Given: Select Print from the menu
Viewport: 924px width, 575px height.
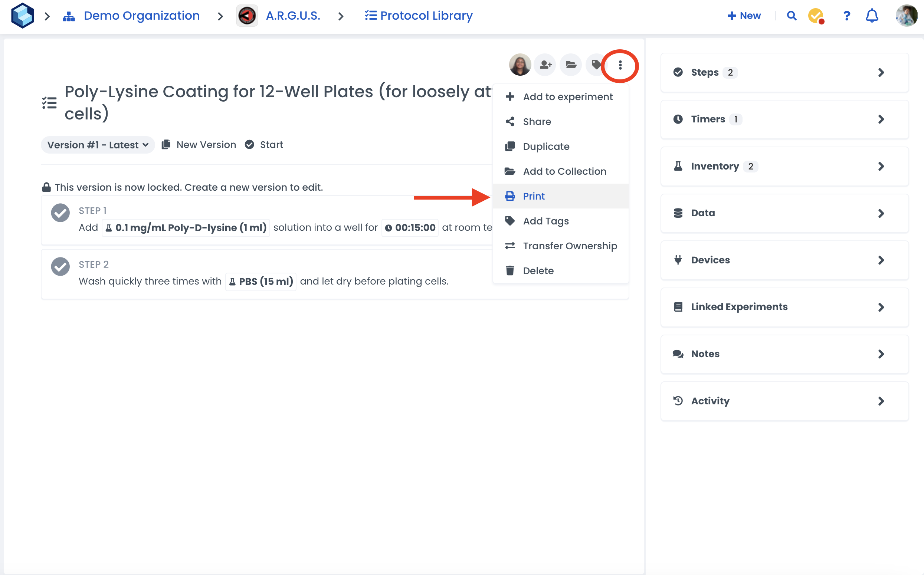Looking at the screenshot, I should pos(533,196).
